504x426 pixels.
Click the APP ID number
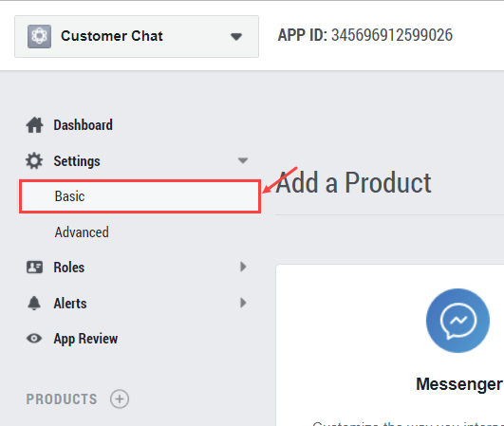click(x=392, y=35)
